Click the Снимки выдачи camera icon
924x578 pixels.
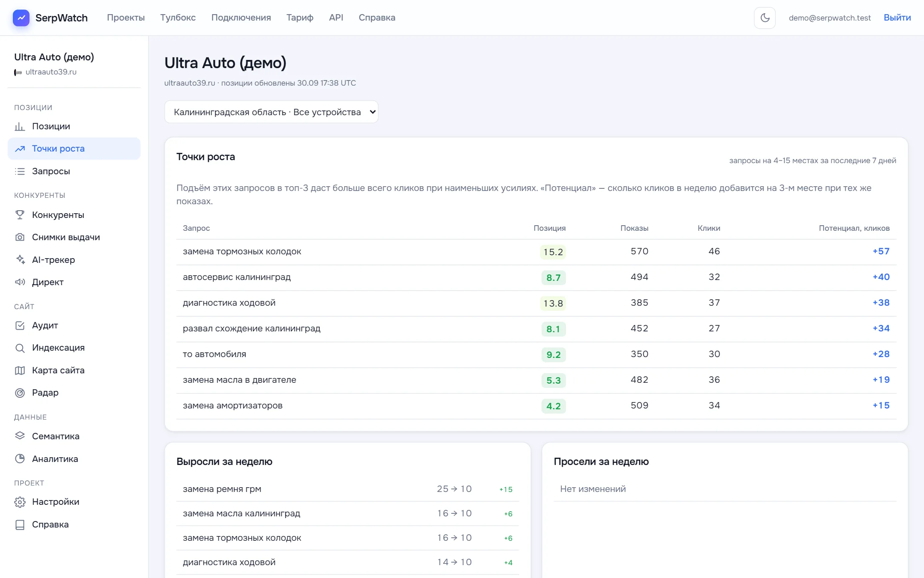[20, 237]
